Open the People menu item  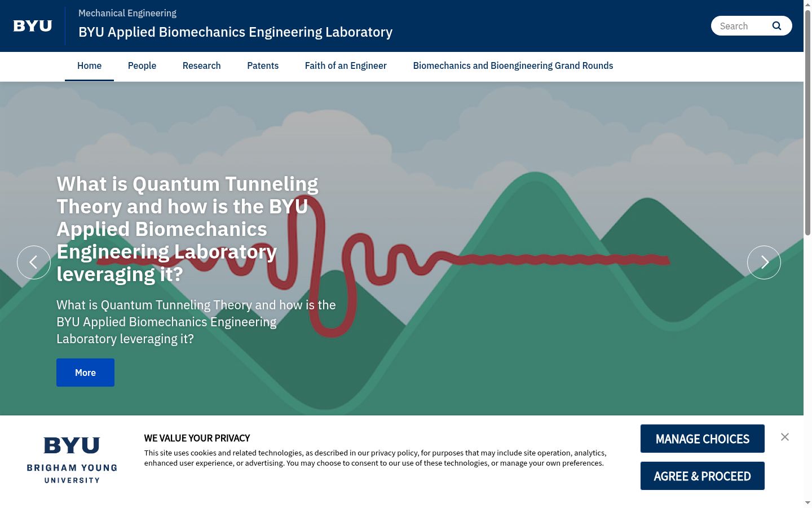coord(142,66)
